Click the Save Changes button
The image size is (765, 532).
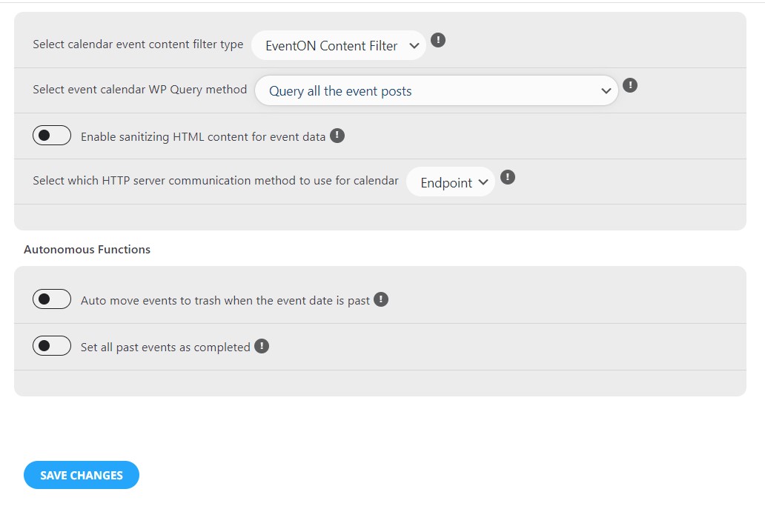pyautogui.click(x=82, y=475)
